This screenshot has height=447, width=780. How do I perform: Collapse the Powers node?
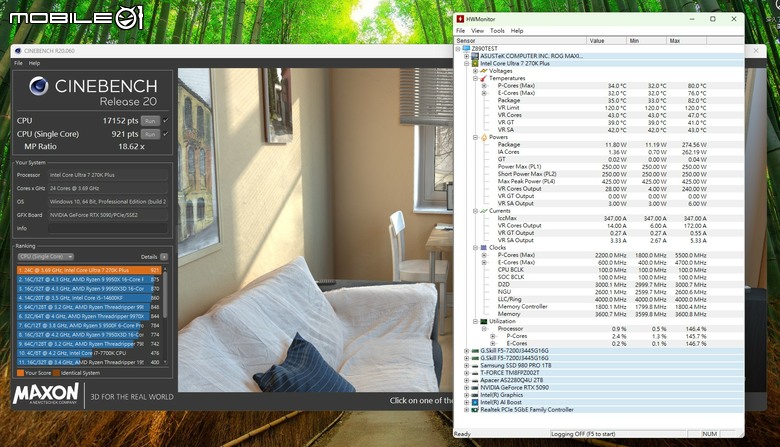[476, 137]
